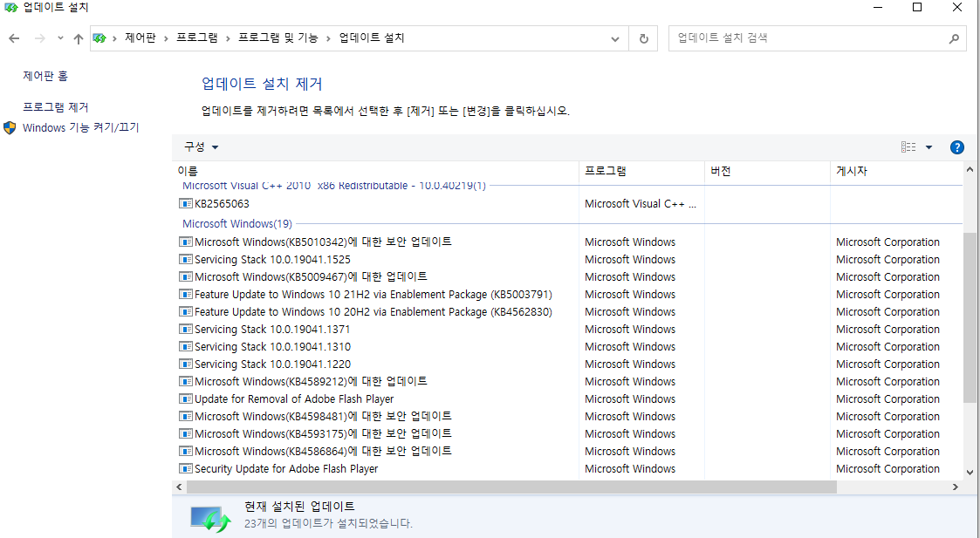Image resolution: width=980 pixels, height=538 pixels.
Task: Open help with question mark icon
Action: click(957, 147)
